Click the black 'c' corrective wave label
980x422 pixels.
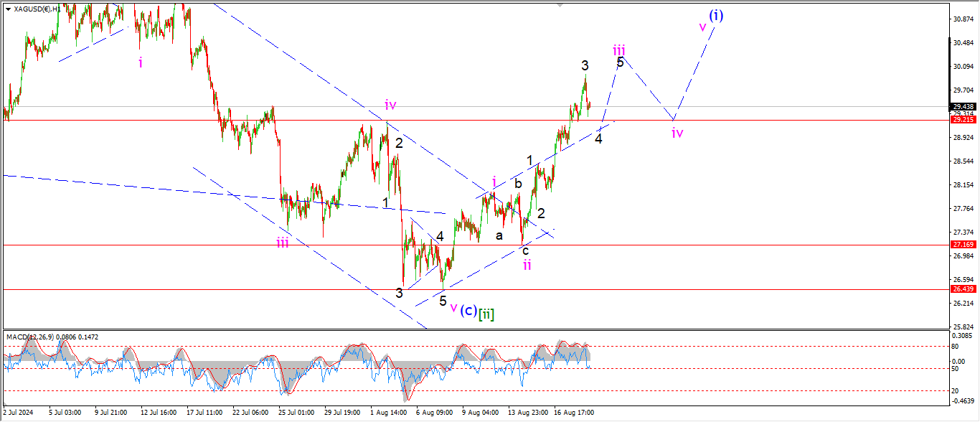coord(525,250)
